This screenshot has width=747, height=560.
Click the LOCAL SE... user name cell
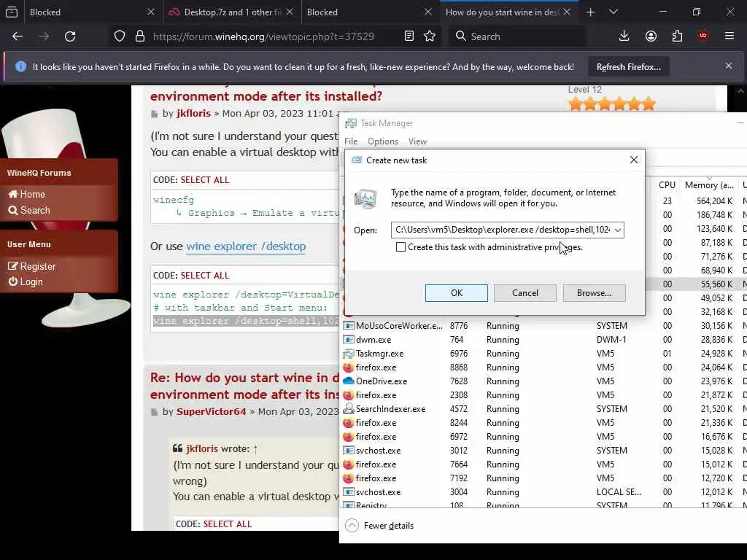pos(619,492)
